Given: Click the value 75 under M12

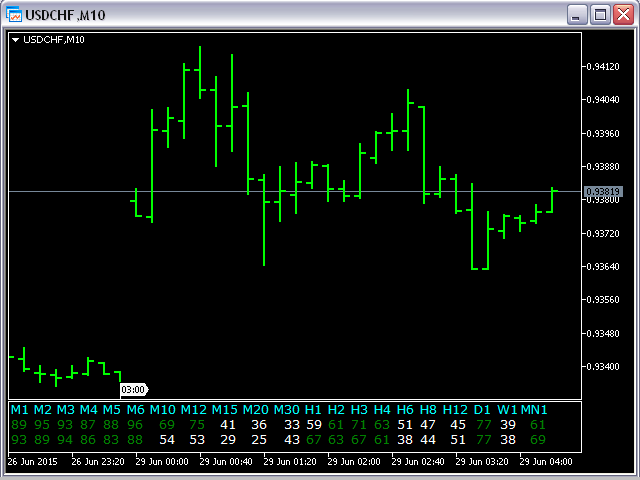Looking at the screenshot, I should coord(197,425).
